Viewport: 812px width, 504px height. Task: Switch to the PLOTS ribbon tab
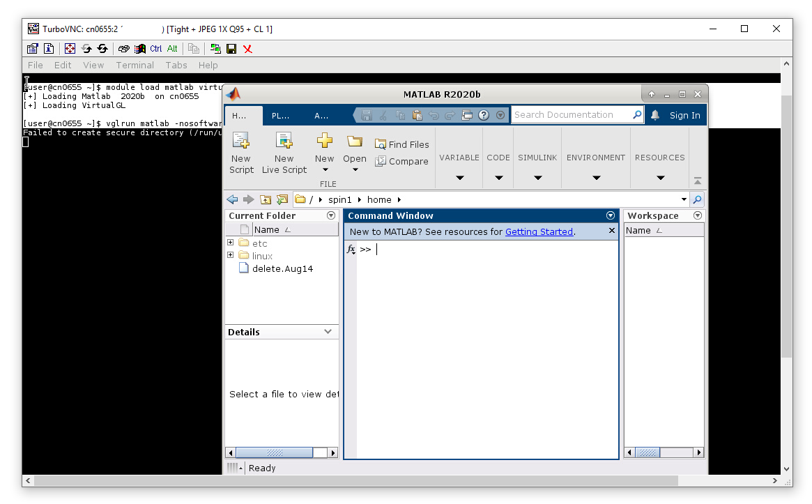pyautogui.click(x=282, y=116)
